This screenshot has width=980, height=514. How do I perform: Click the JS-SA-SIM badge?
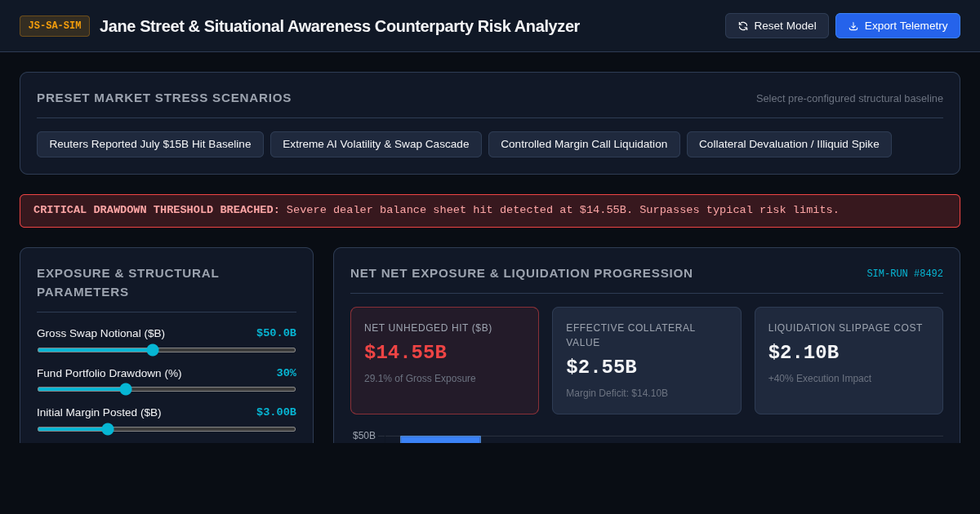55,26
